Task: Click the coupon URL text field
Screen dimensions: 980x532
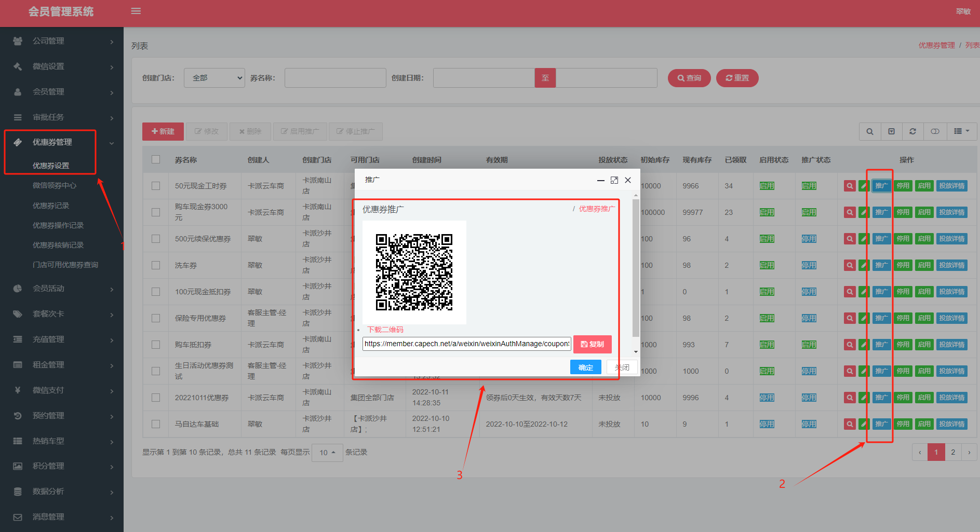Action: click(x=466, y=344)
